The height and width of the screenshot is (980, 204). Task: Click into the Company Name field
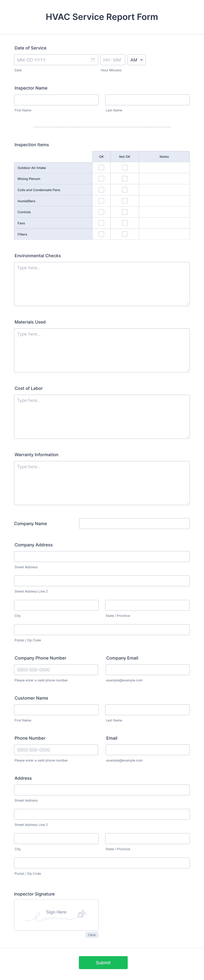[x=134, y=523]
